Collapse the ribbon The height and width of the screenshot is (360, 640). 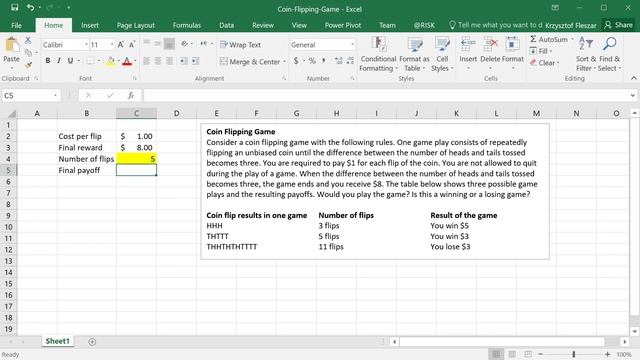633,78
